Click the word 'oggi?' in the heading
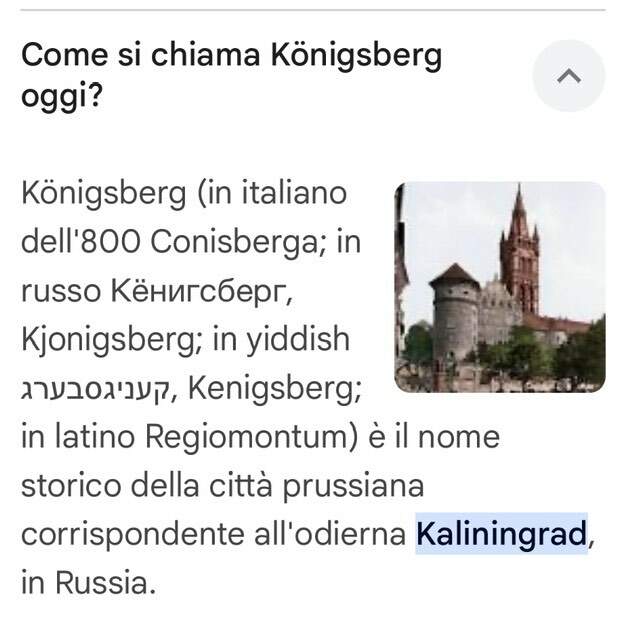The image size is (638, 640). coord(61,97)
